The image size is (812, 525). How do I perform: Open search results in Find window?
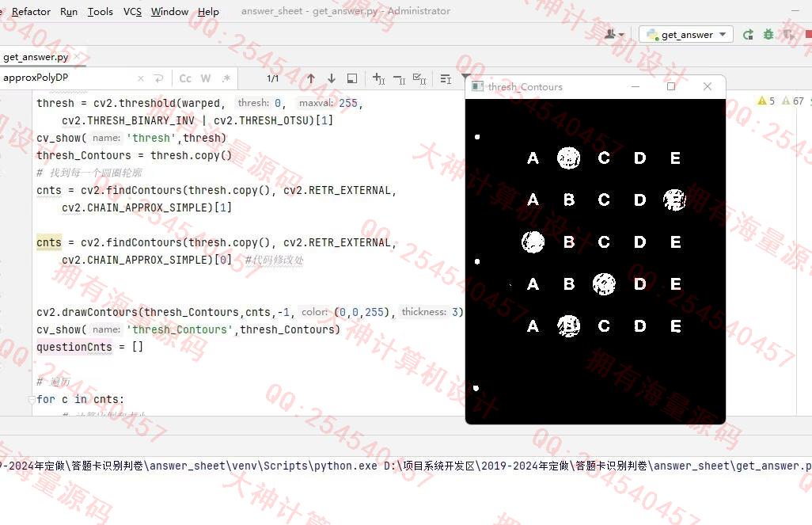[x=352, y=78]
